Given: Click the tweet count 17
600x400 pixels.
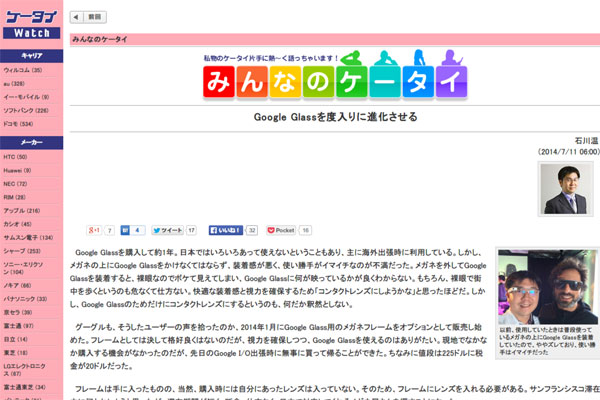Looking at the screenshot, I should pos(191,230).
